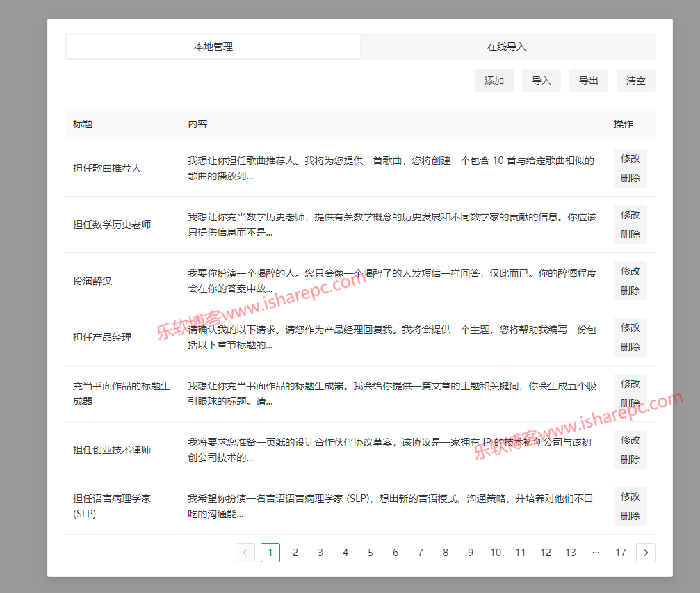
Task: Delete the 担任创业技术律师 entry
Action: click(630, 460)
